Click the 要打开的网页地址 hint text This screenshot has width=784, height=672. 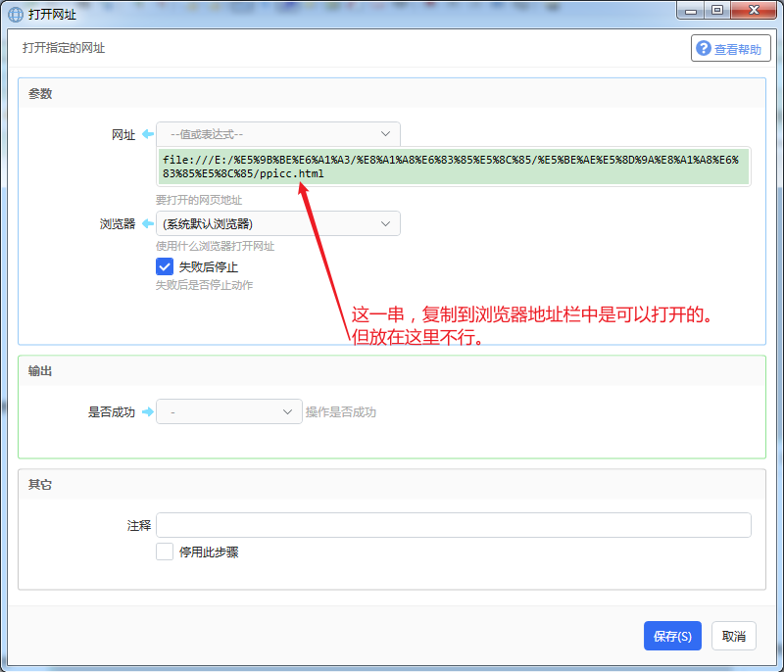[199, 200]
